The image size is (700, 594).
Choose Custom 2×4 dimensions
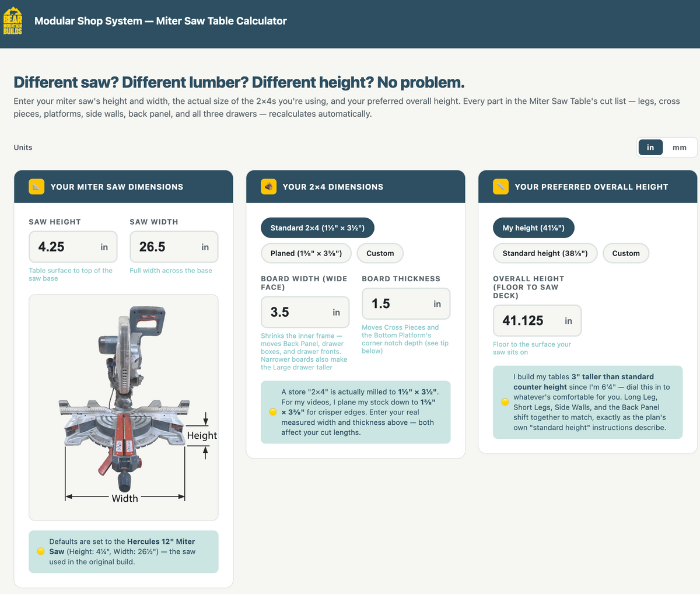[380, 253]
